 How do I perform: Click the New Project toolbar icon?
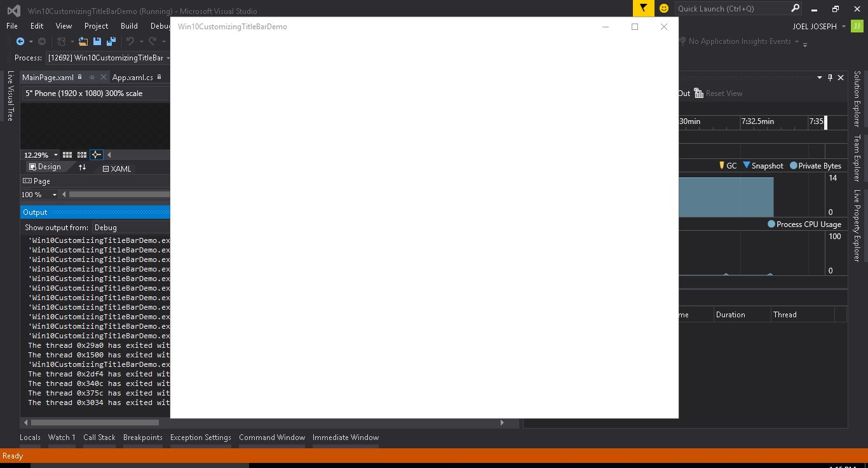(62, 41)
